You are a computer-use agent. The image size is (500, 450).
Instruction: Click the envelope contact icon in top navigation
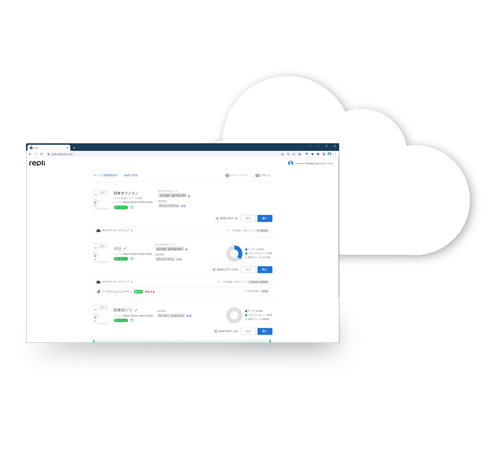tap(257, 175)
